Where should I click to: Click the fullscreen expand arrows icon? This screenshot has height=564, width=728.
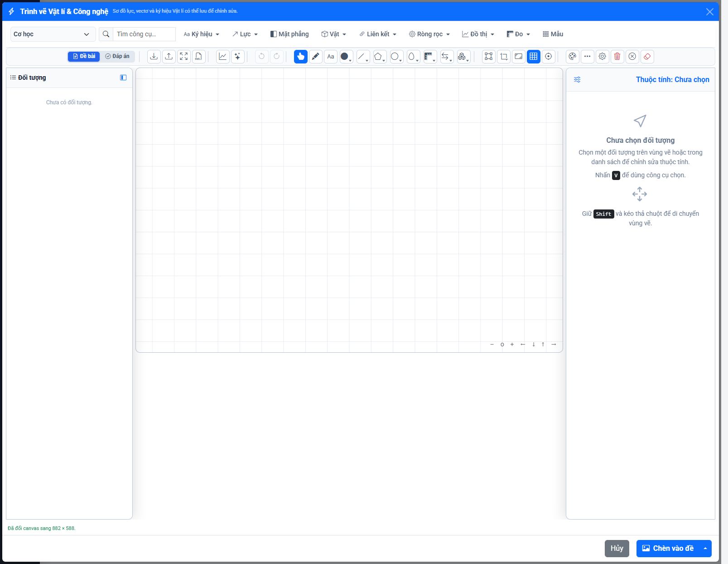click(184, 57)
